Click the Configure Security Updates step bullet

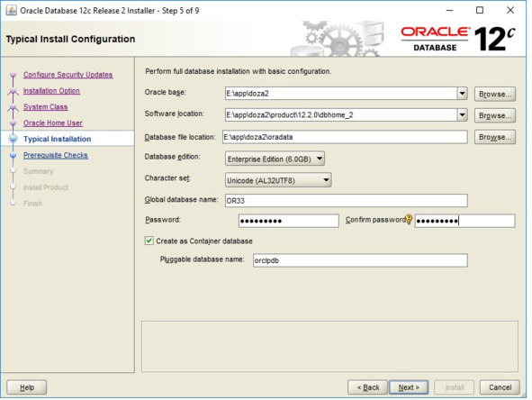click(14, 75)
